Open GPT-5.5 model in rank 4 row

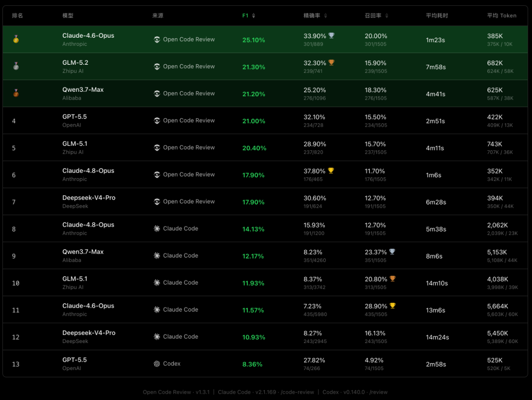(x=74, y=117)
